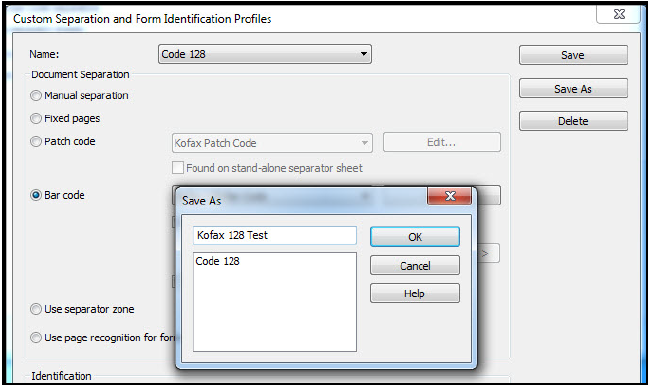Select Manual separation radio button
The height and width of the screenshot is (385, 648).
pos(36,95)
